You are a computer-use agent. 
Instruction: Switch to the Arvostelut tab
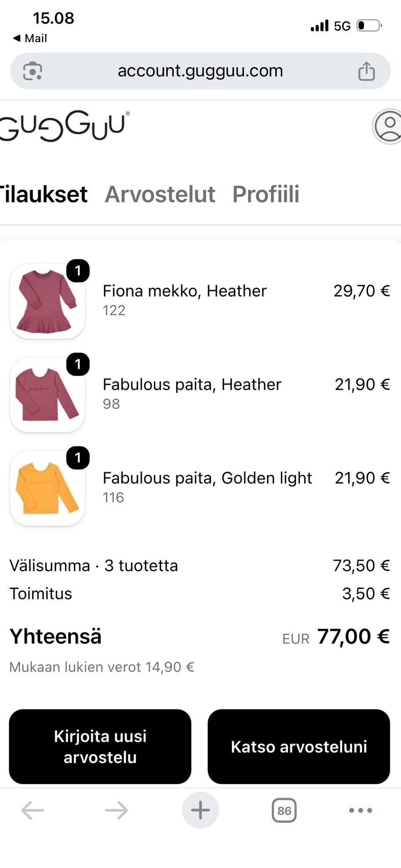(x=160, y=194)
